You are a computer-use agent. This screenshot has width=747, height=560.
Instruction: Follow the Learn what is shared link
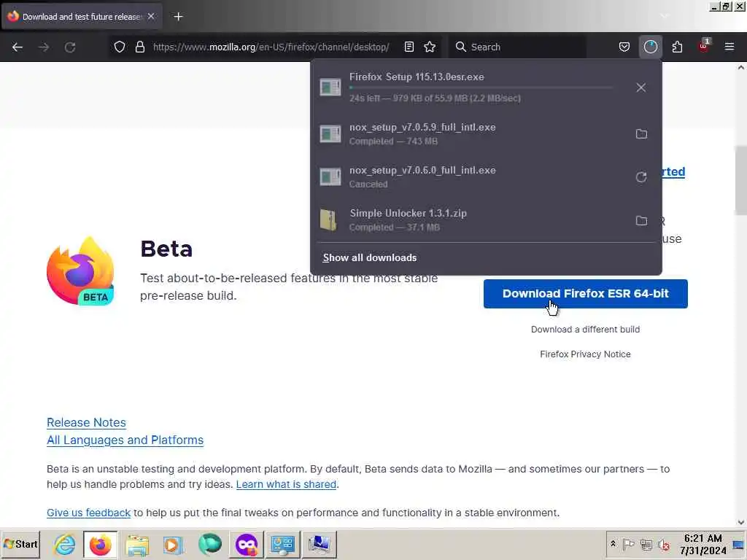coord(286,484)
